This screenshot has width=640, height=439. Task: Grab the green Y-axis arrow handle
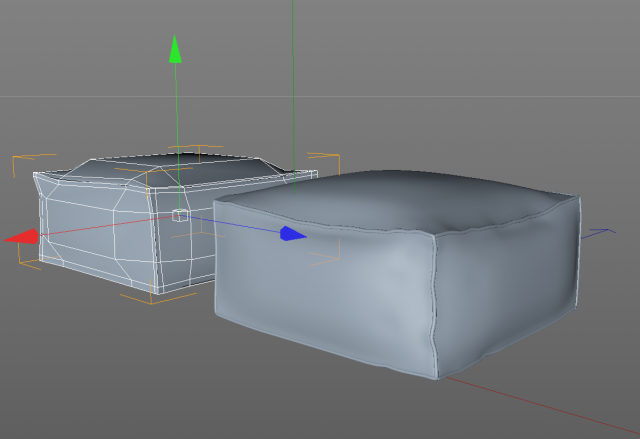click(x=175, y=49)
